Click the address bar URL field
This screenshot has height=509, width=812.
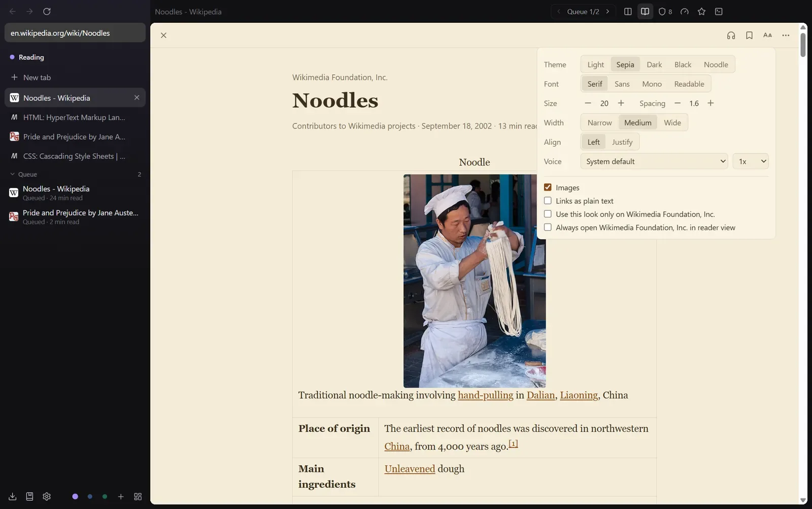click(x=75, y=33)
